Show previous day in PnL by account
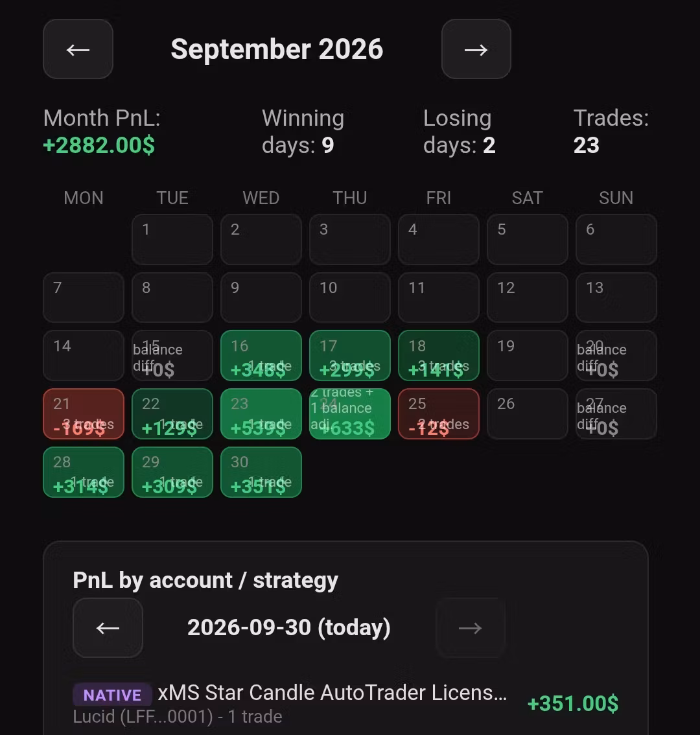This screenshot has height=735, width=700. (108, 627)
